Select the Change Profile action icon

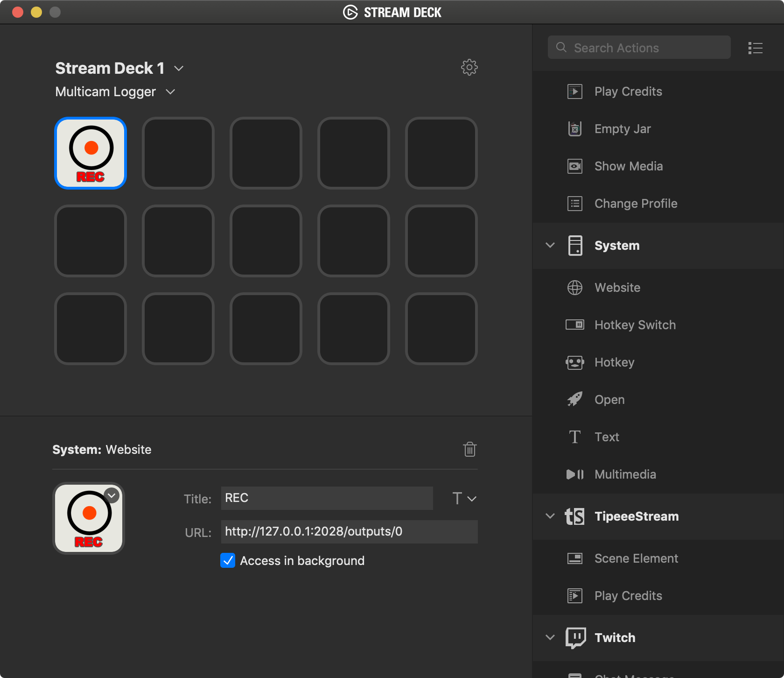pyautogui.click(x=575, y=203)
